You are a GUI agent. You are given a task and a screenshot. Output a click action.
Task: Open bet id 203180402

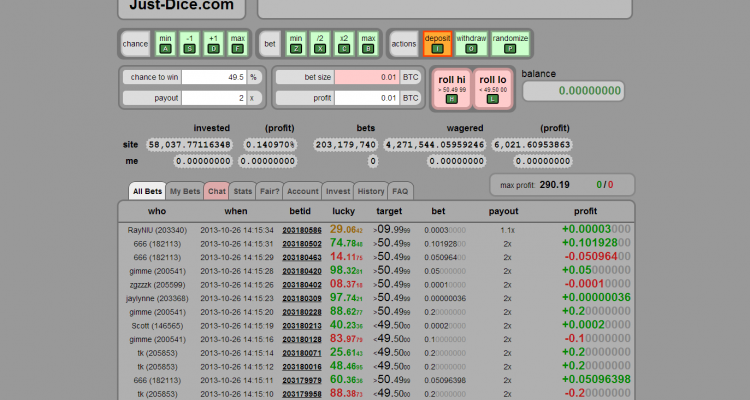coord(302,285)
